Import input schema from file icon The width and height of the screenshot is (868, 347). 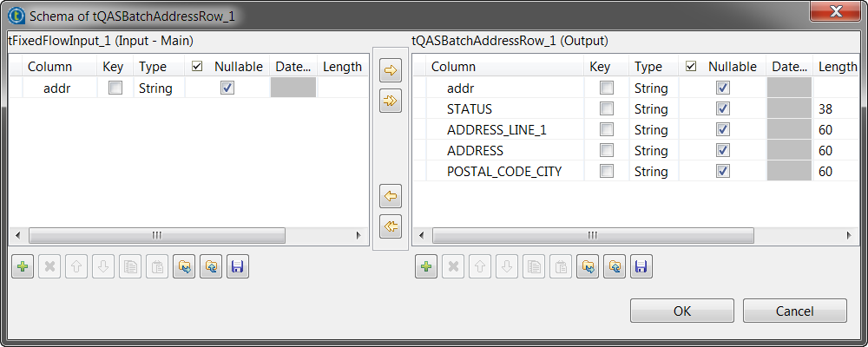point(184,266)
